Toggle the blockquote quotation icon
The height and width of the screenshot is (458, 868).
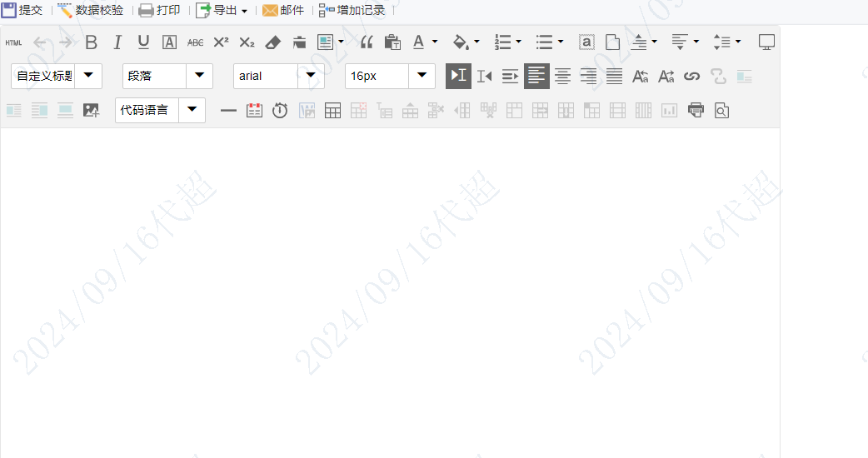click(x=367, y=42)
